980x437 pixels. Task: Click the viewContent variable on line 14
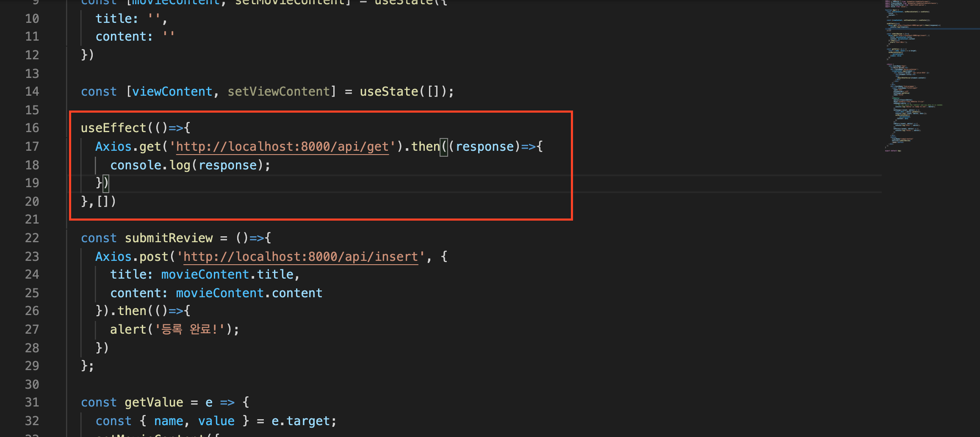(x=172, y=91)
